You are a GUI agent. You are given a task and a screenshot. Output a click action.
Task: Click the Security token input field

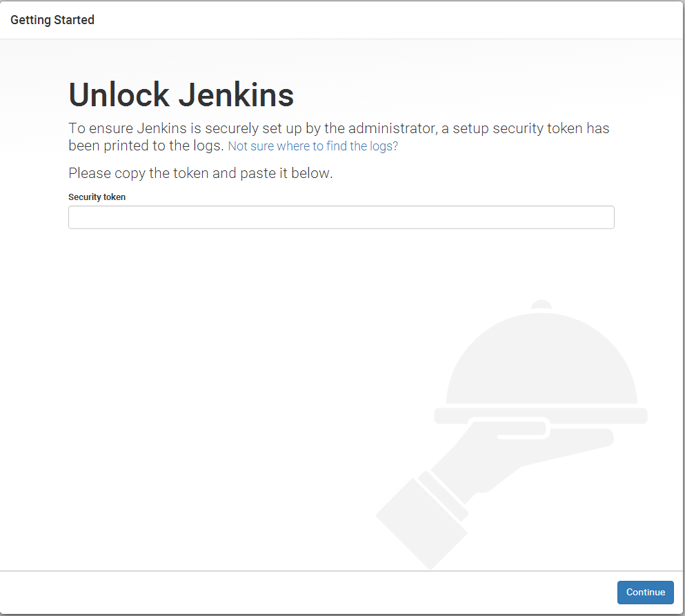pos(341,217)
